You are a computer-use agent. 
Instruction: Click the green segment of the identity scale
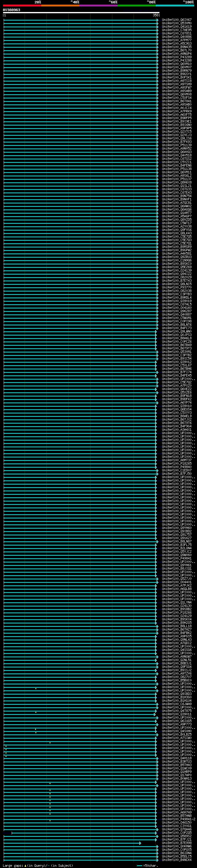coord(137,6)
